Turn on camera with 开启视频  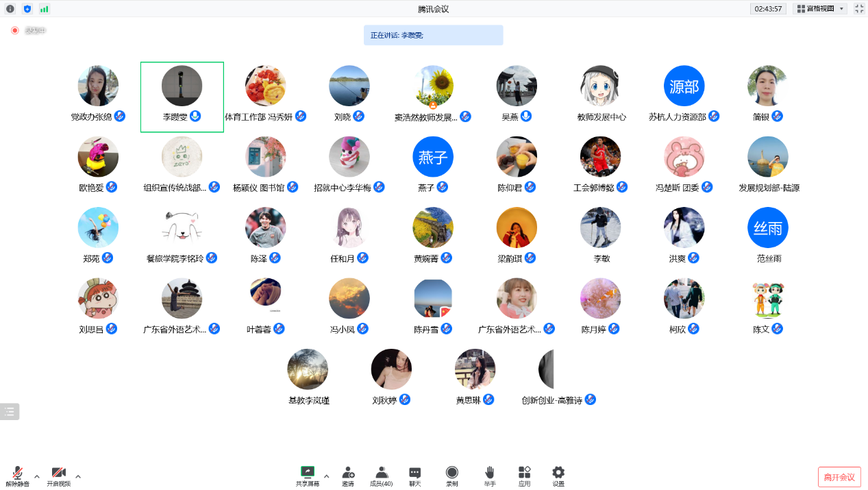pyautogui.click(x=59, y=476)
